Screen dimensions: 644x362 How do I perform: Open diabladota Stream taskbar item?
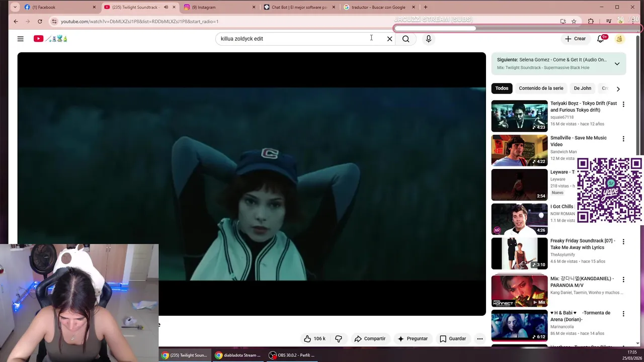point(238,355)
